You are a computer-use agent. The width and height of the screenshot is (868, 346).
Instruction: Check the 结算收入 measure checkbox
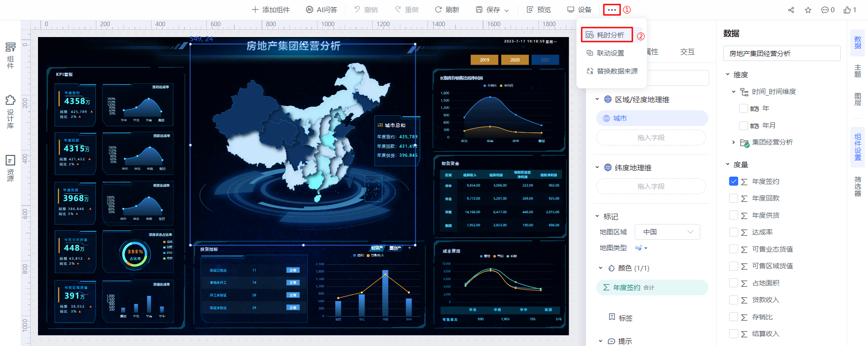(x=734, y=333)
